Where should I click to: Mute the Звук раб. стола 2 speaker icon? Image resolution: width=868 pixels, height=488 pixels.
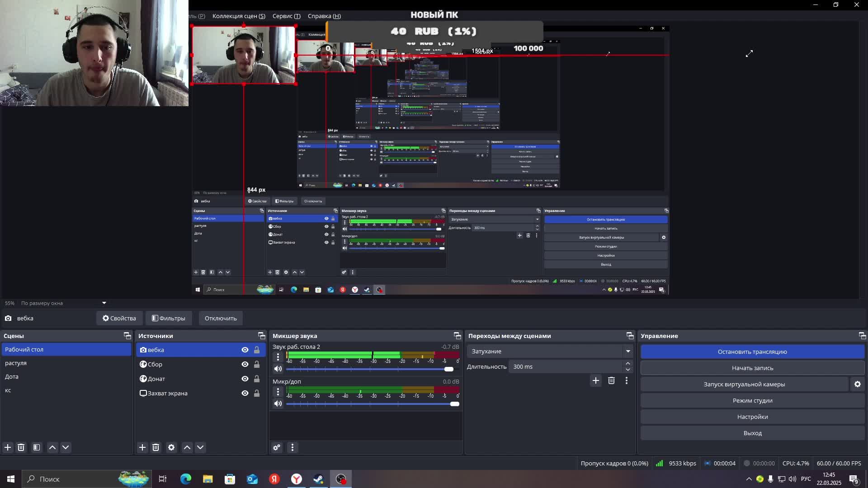click(x=278, y=369)
